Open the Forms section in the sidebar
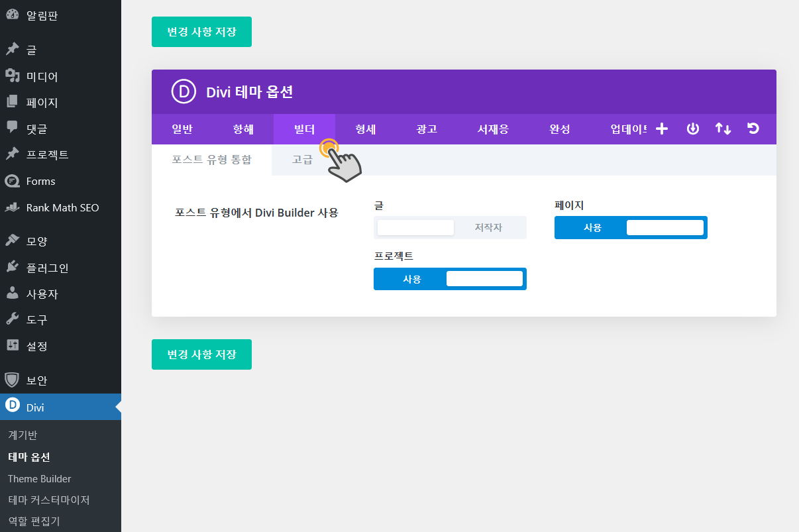This screenshot has height=532, width=799. pos(41,181)
